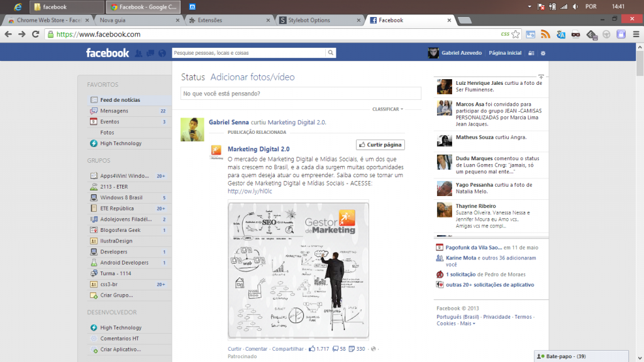The image size is (644, 362).
Task: Click Comentar under the post
Action: [x=257, y=349]
